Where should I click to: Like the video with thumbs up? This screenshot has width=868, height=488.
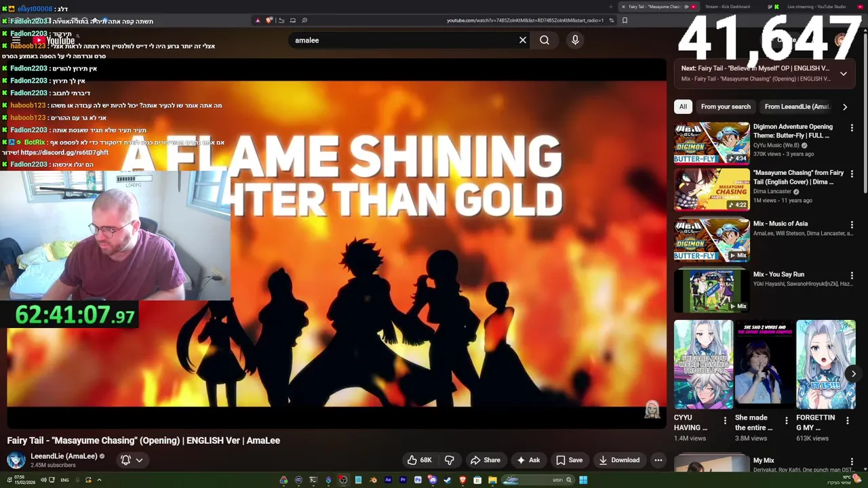[419, 460]
